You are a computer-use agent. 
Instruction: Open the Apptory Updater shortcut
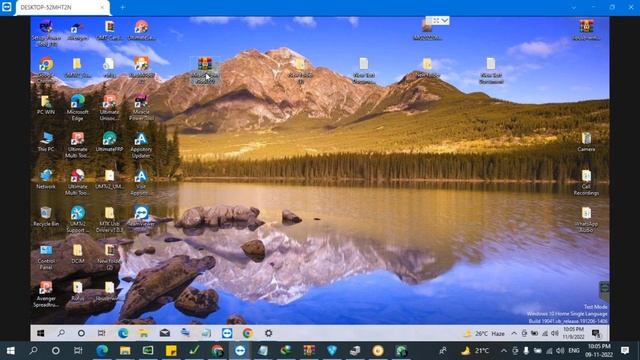[x=141, y=145]
